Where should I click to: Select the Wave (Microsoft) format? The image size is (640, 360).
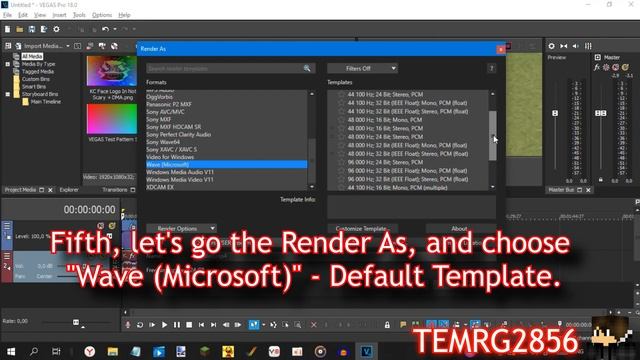pos(227,164)
